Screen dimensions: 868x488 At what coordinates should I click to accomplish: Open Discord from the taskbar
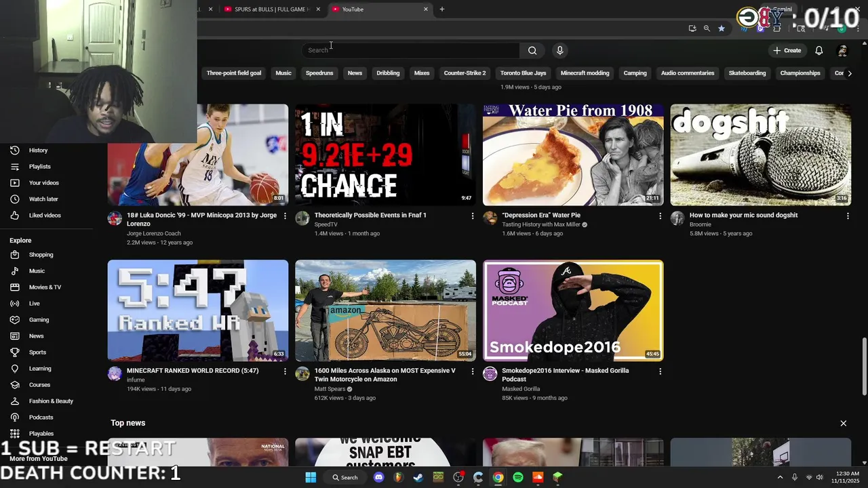tap(379, 477)
